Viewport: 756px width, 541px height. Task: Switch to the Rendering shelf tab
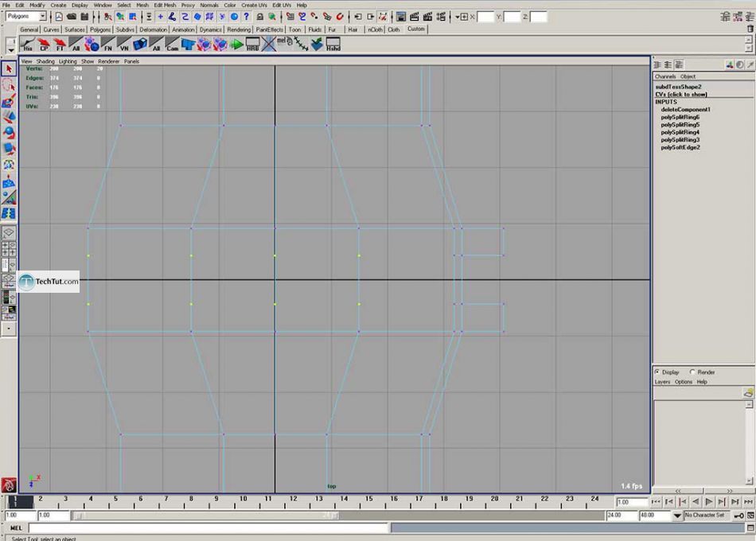tap(239, 29)
